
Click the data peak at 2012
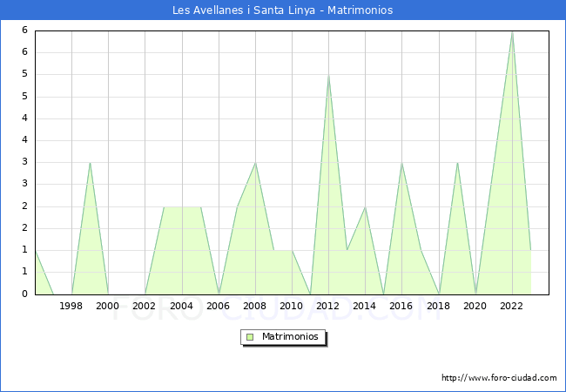(328, 75)
